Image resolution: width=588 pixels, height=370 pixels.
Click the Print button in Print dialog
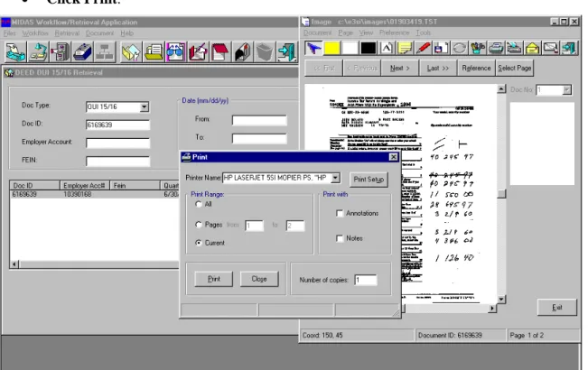(x=214, y=279)
